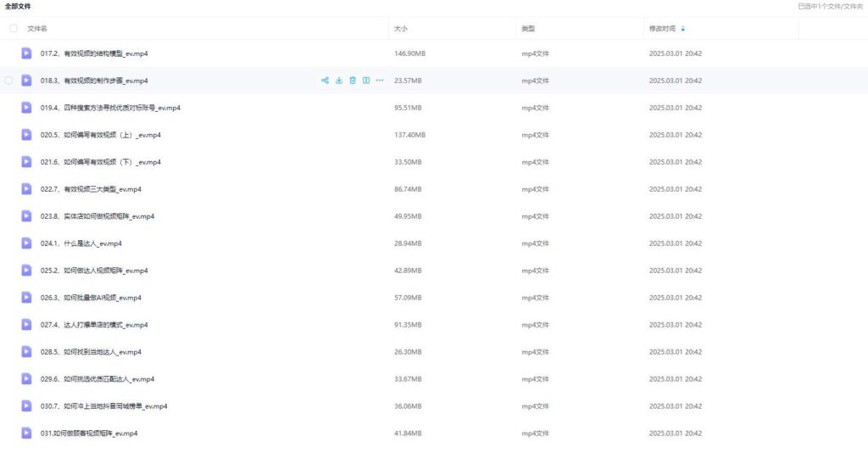Screen dimensions: 868x453
Task: Open the file 019.4 四种搜索方法寻找优质对标账号
Action: [x=110, y=108]
